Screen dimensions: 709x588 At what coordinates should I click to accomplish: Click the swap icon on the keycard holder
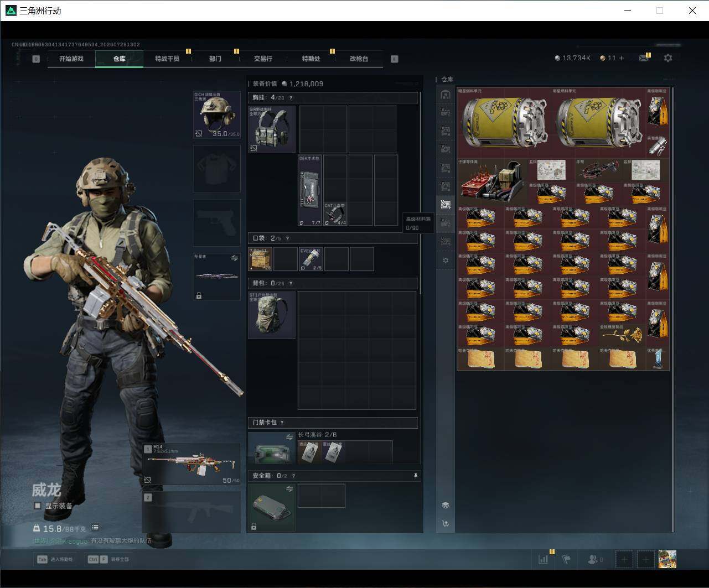[289, 438]
